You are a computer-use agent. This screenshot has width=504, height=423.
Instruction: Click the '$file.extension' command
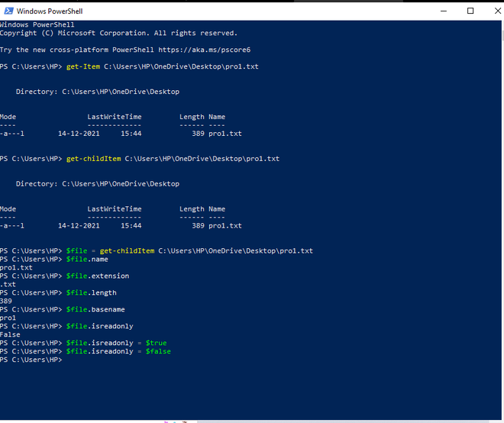pyautogui.click(x=98, y=276)
